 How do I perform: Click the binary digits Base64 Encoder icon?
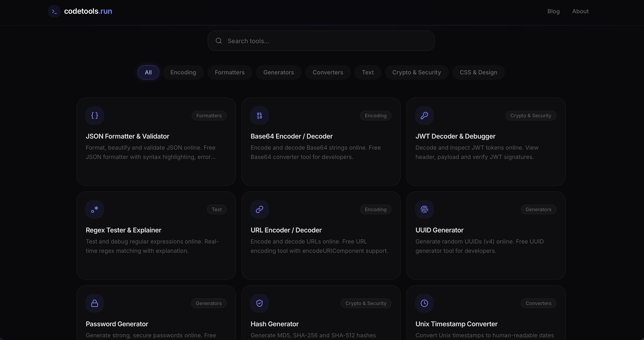pyautogui.click(x=259, y=115)
